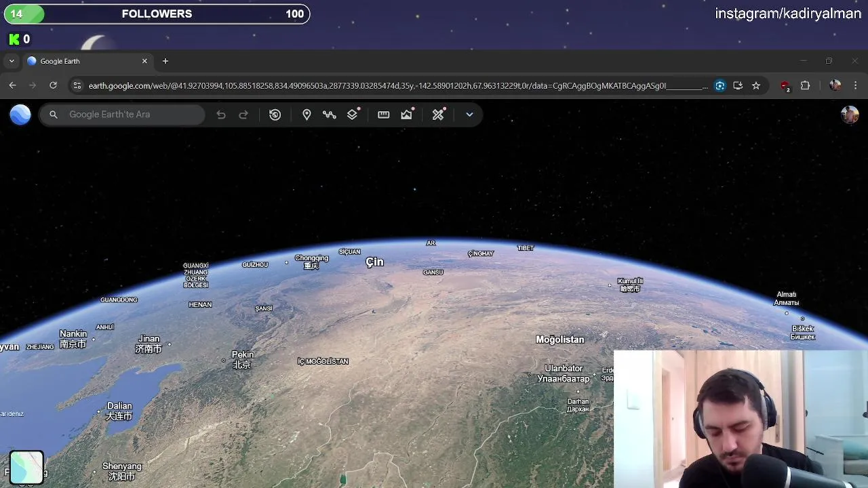
Task: Click the 'Çin' country label on the map
Action: [374, 262]
